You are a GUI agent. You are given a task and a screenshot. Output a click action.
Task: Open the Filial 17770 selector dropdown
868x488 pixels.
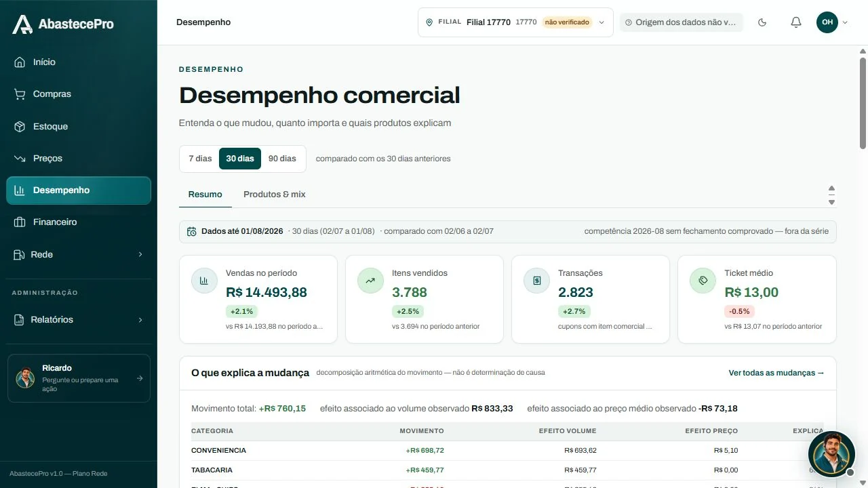(x=515, y=22)
